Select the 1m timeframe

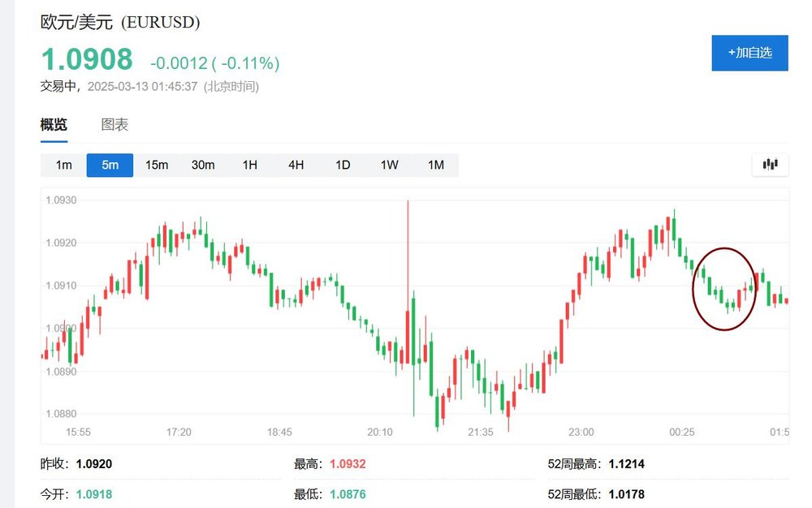[x=64, y=165]
